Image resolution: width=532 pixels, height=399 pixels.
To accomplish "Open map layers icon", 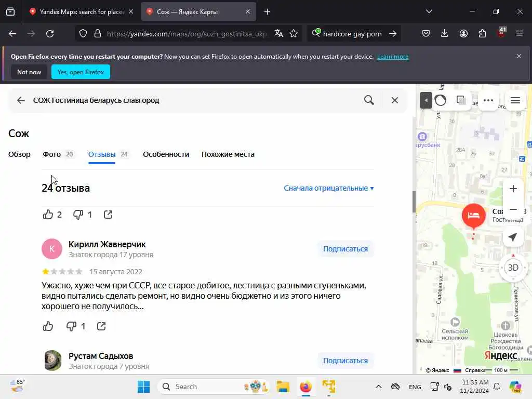I will click(461, 100).
